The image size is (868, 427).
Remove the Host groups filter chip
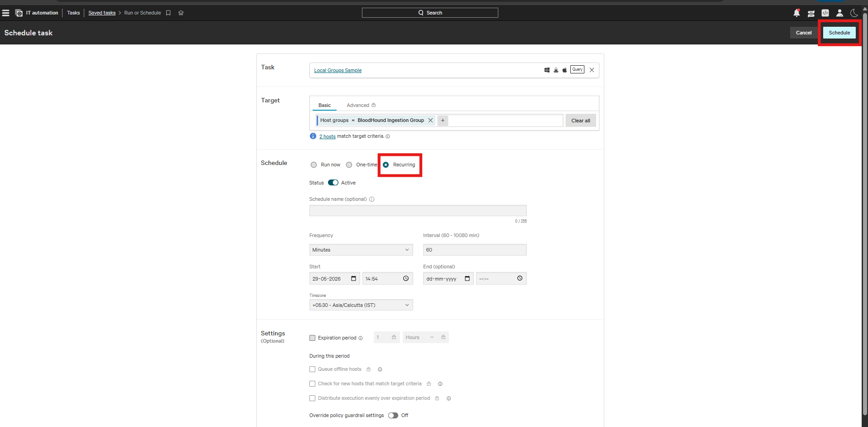coord(430,120)
